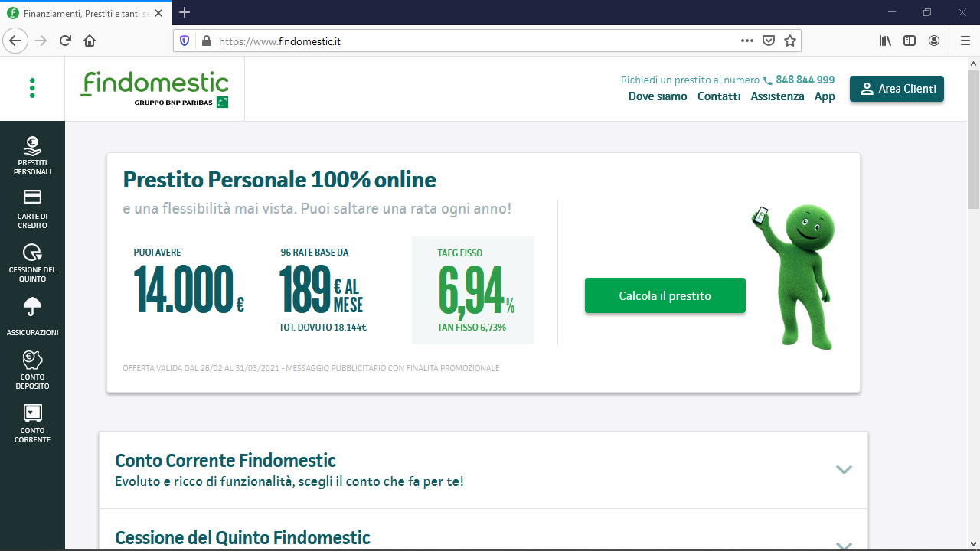The image size is (980, 551).
Task: Expand Conto Corrente Findomestic section
Action: [483, 470]
